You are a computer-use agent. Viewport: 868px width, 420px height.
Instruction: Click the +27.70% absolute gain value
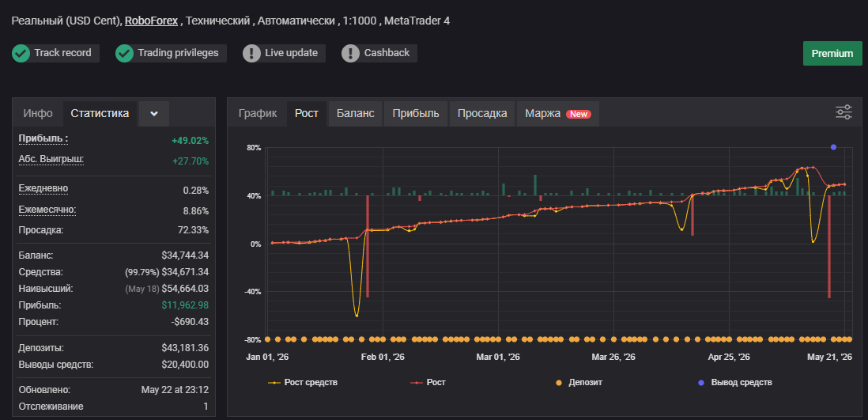click(190, 161)
